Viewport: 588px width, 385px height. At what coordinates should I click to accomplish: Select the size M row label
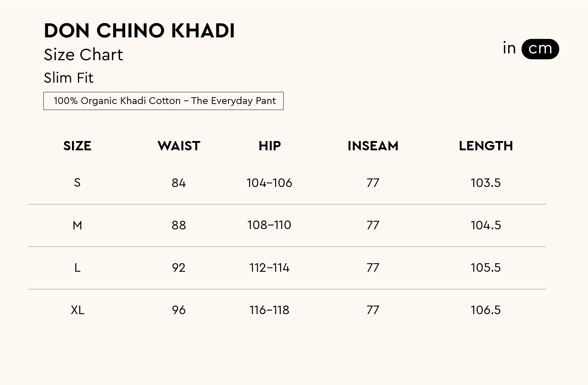(77, 225)
